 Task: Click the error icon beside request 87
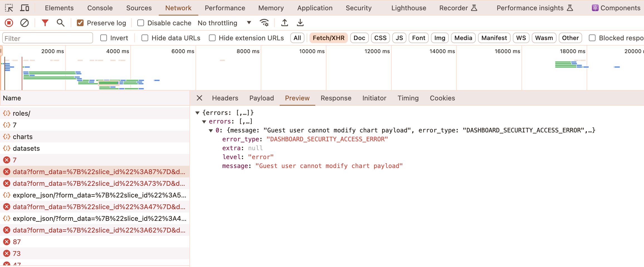7,242
